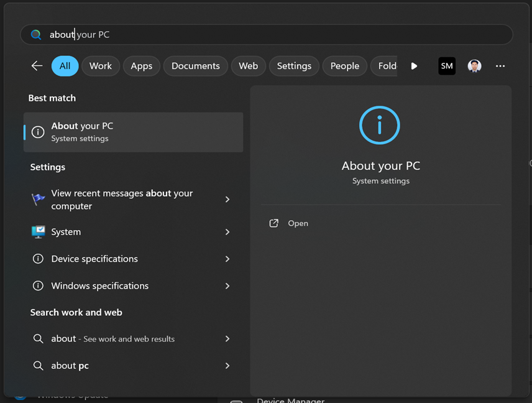Select the People filter tab
Image resolution: width=532 pixels, height=403 pixels.
click(344, 66)
